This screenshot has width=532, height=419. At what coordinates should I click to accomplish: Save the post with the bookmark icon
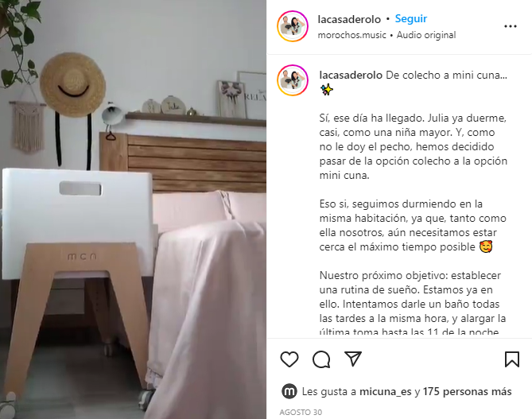click(x=511, y=359)
